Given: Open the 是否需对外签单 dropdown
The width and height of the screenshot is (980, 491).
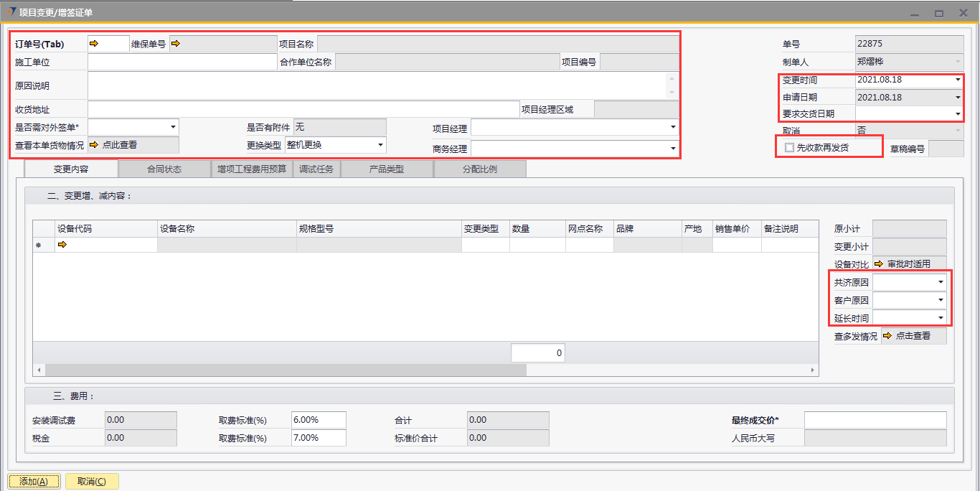Looking at the screenshot, I should coord(173,127).
